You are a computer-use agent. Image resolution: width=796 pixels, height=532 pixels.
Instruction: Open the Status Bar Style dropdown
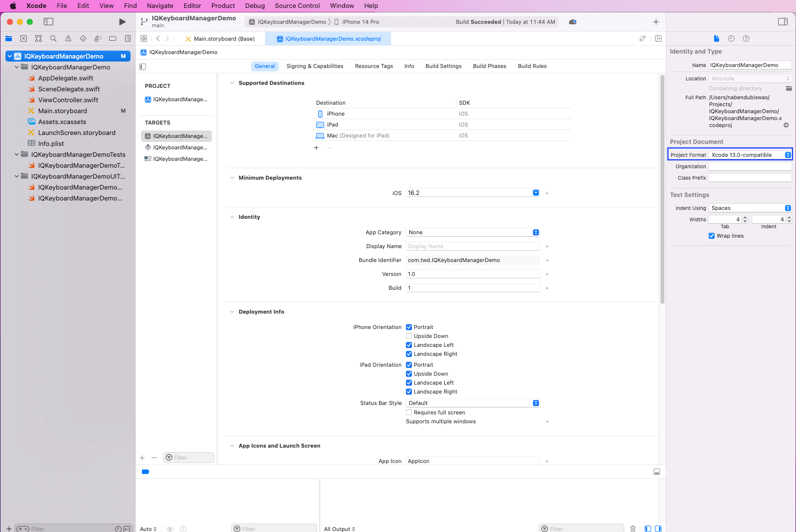535,403
